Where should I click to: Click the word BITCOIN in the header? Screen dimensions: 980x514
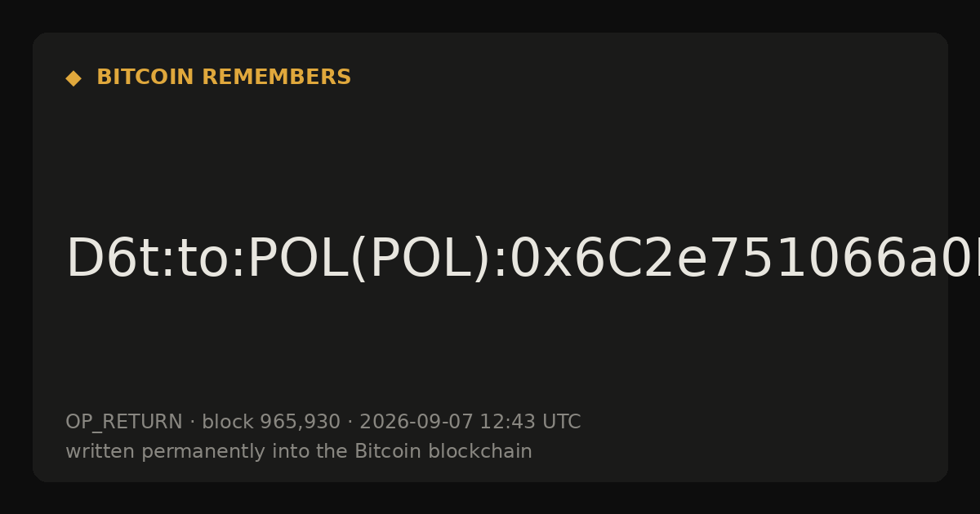(x=146, y=78)
